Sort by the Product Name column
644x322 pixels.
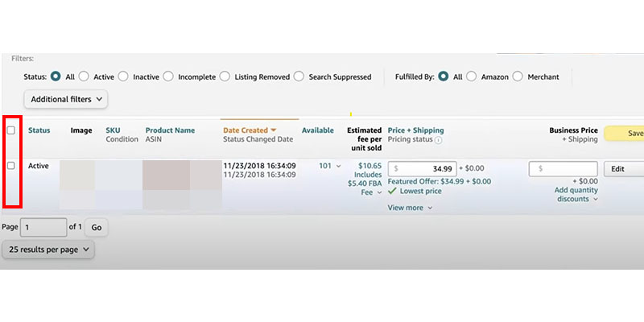pos(170,130)
